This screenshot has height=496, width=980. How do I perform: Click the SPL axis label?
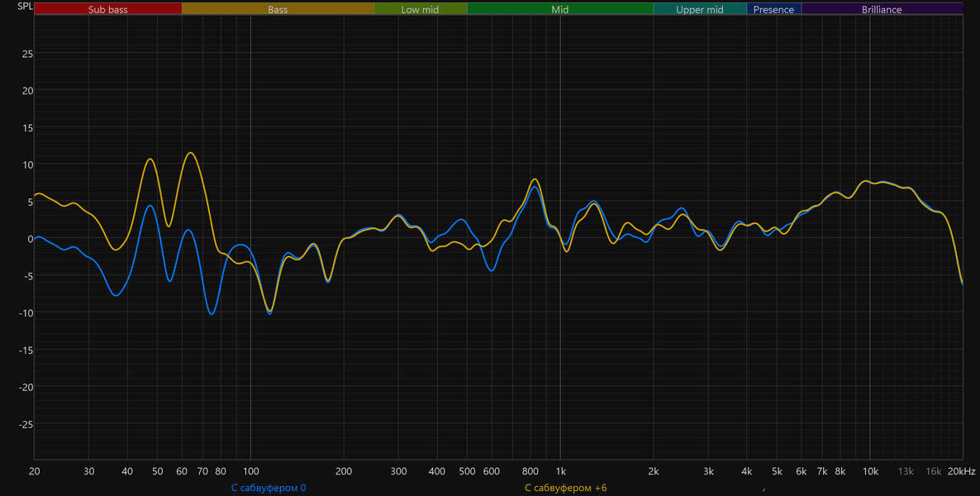pos(25,7)
